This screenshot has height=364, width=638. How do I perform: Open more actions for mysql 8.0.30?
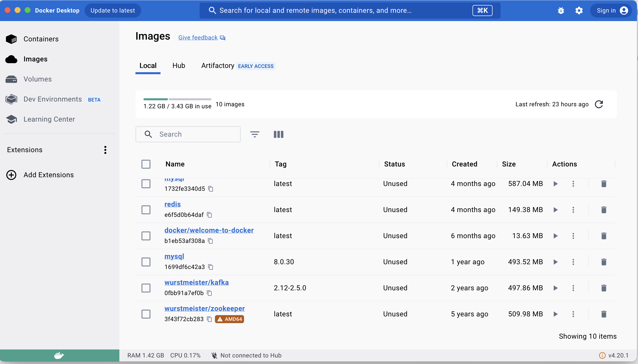[x=573, y=262]
